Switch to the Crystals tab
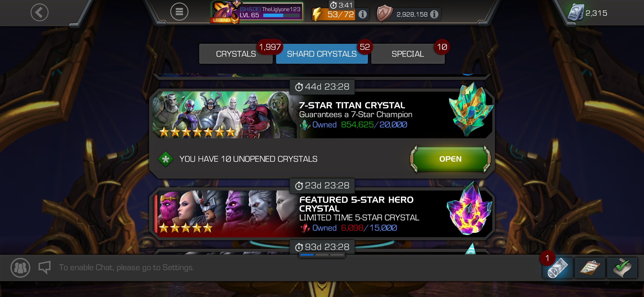This screenshot has height=297, width=644. point(236,54)
